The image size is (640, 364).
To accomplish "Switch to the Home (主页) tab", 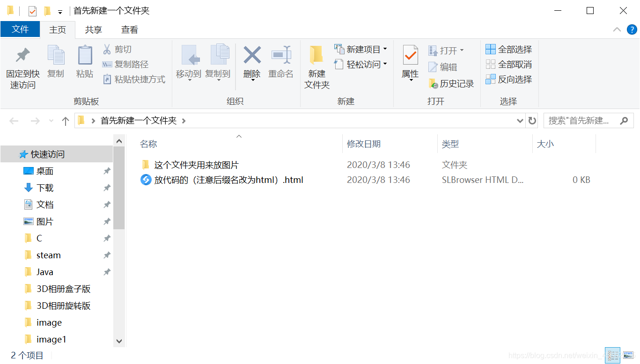I will 58,29.
